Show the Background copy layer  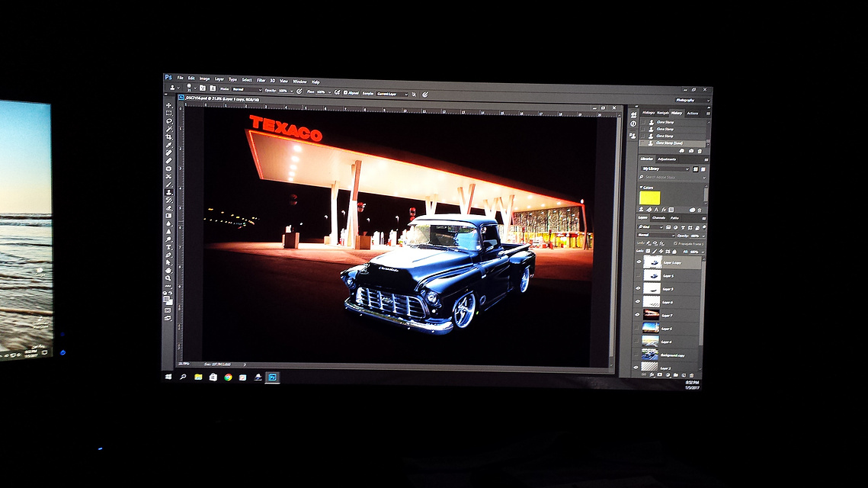coord(636,355)
